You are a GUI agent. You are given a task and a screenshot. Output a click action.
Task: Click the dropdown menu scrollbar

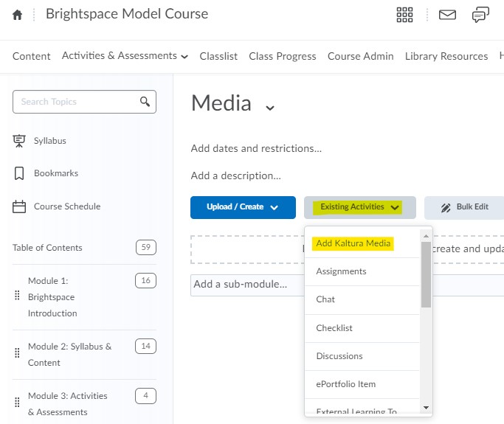pyautogui.click(x=426, y=274)
